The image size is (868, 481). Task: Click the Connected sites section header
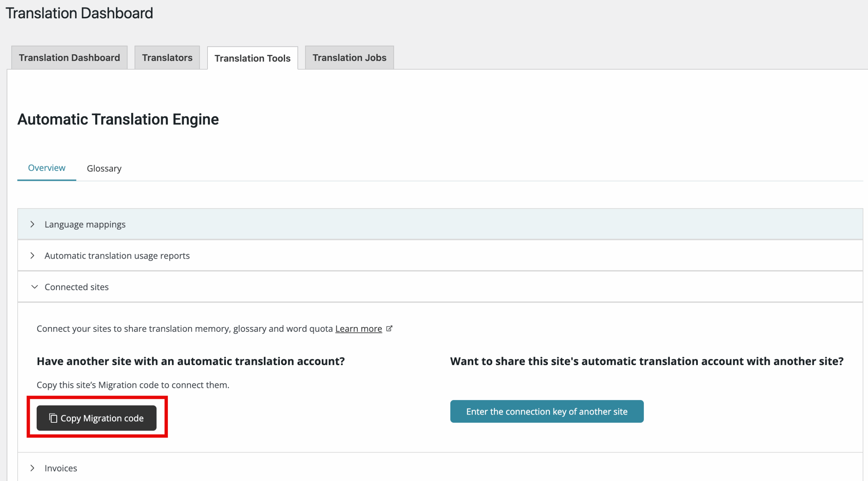coord(77,287)
